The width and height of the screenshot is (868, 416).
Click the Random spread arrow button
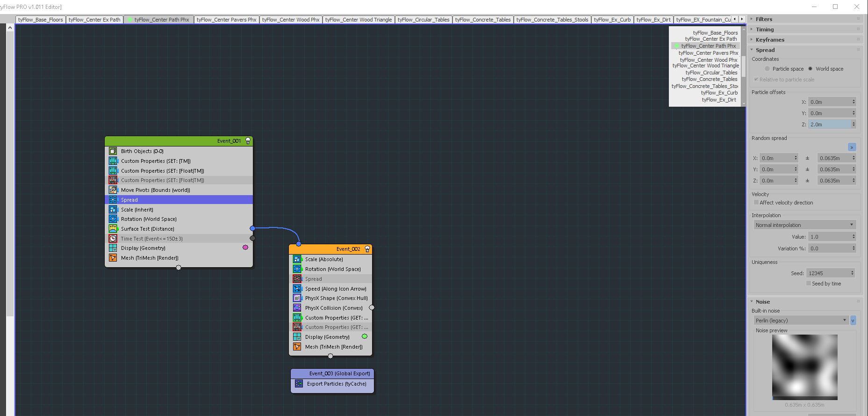[852, 147]
